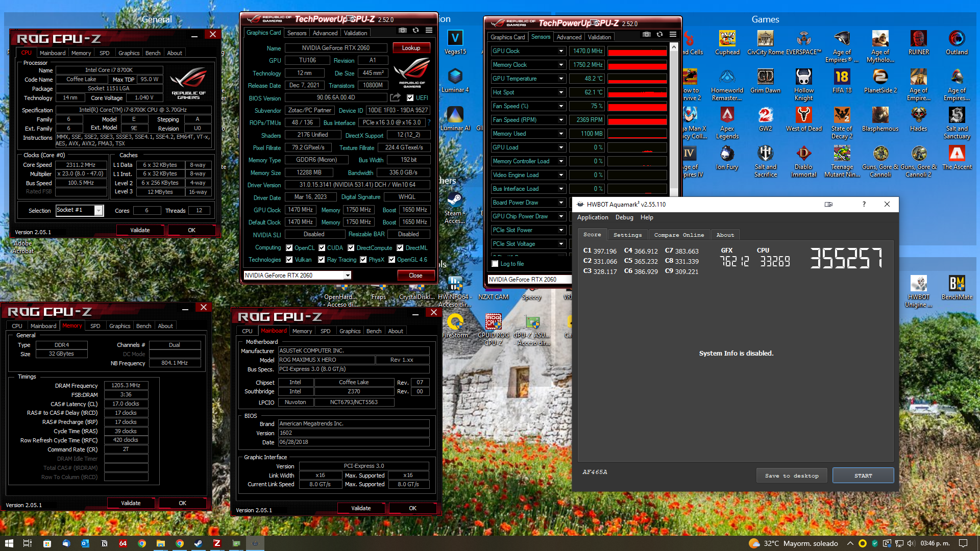Click the Close button in GPU-Z Graphics Card window
The width and height of the screenshot is (980, 551).
(415, 275)
